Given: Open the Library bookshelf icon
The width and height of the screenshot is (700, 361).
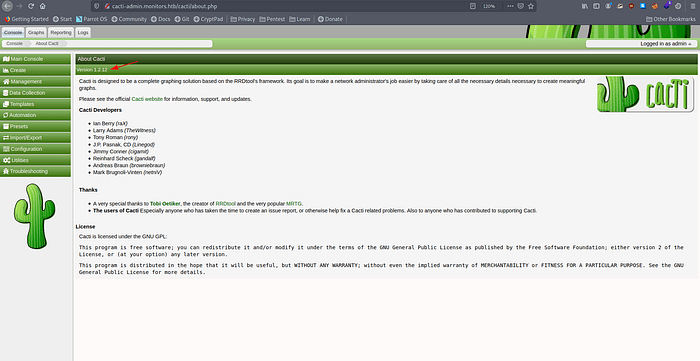Looking at the screenshot, I should tap(585, 6).
